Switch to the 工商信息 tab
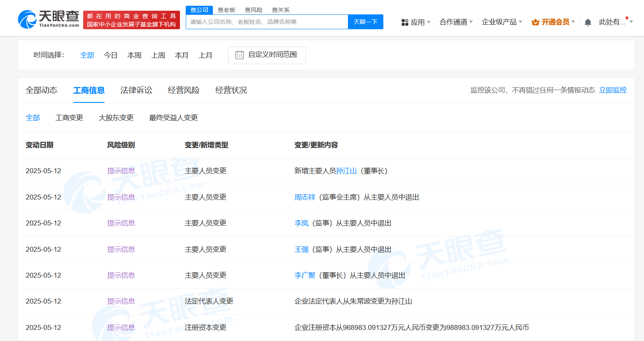This screenshot has width=644, height=341. (x=89, y=90)
